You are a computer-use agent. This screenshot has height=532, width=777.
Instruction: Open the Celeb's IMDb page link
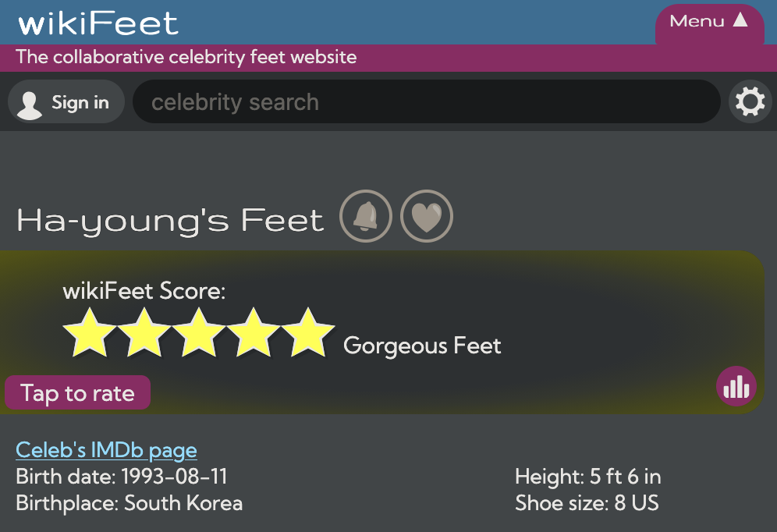tap(107, 450)
